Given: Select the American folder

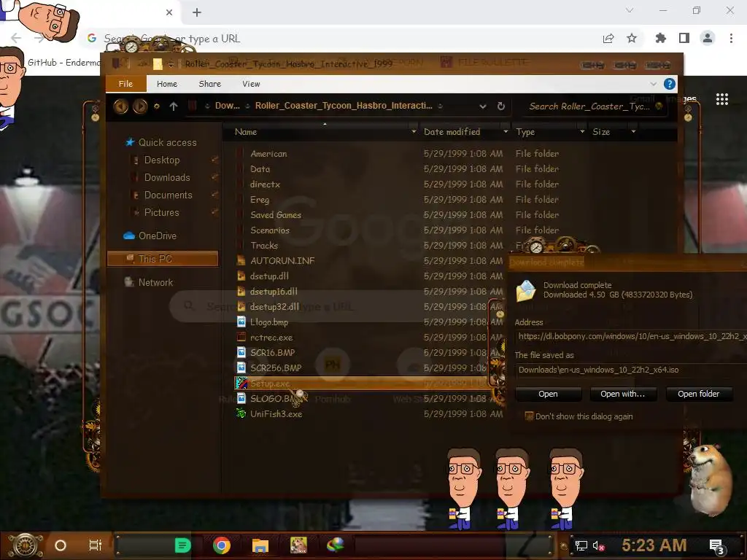Looking at the screenshot, I should [268, 154].
